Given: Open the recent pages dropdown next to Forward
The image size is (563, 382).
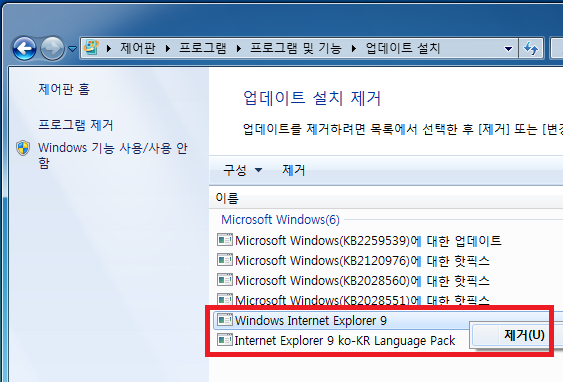Looking at the screenshot, I should tap(73, 48).
